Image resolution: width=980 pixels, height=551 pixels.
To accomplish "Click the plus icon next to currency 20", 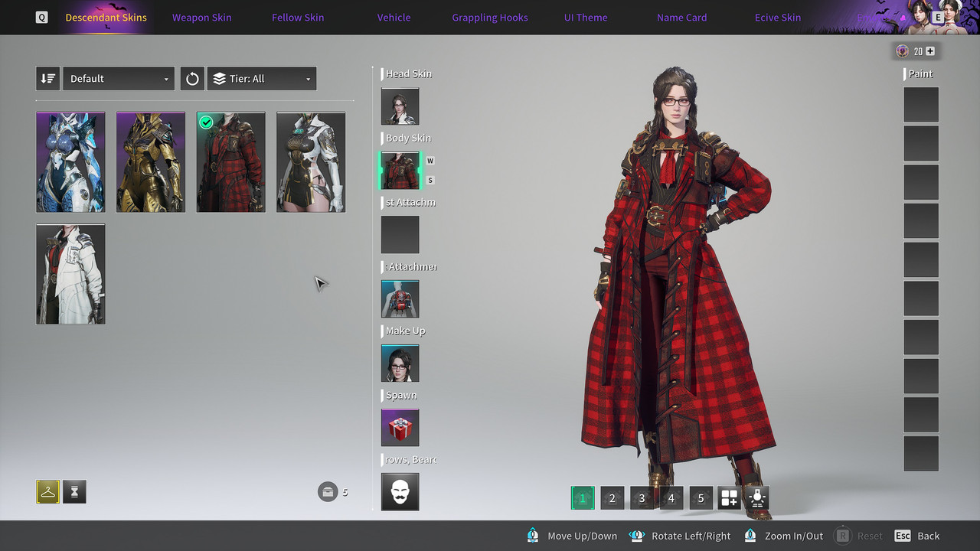I will click(930, 51).
